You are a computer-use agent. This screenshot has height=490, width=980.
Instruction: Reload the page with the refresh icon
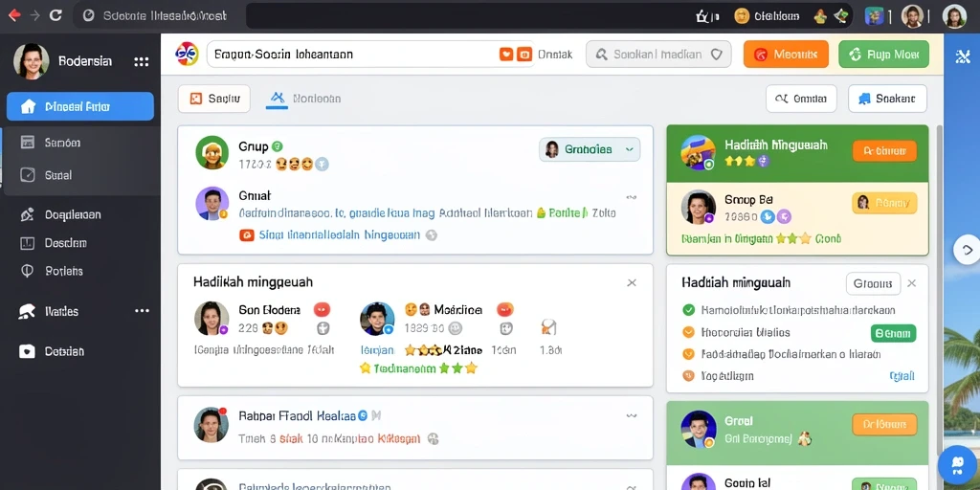(x=56, y=15)
